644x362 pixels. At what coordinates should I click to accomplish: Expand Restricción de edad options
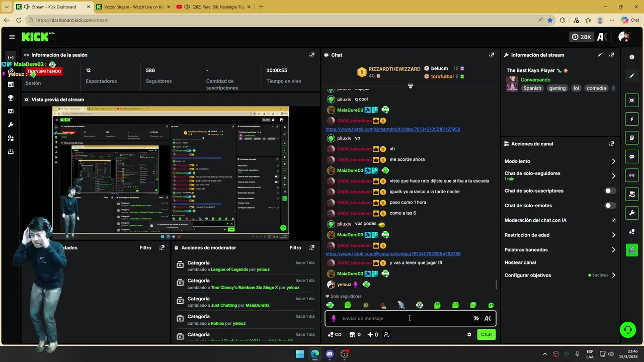point(613,235)
